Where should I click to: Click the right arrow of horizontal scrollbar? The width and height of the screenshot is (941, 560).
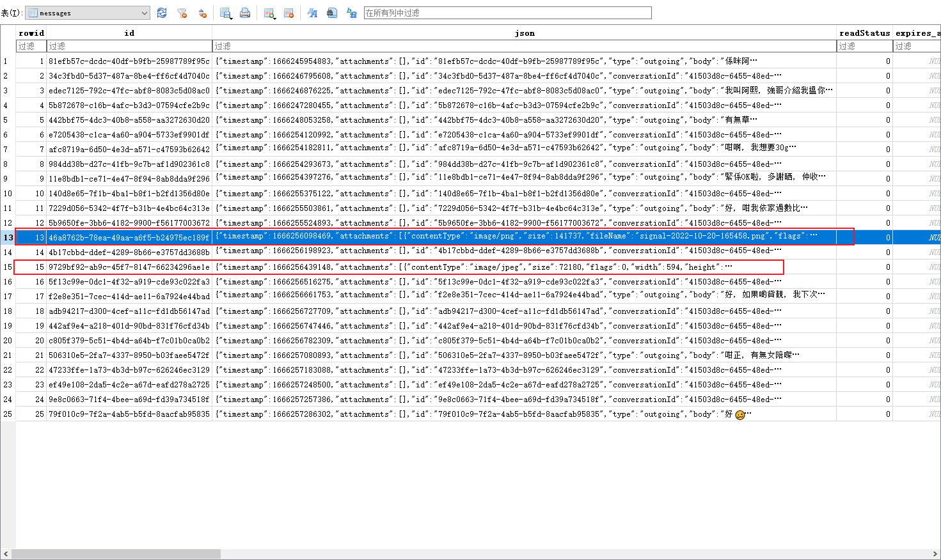935,554
